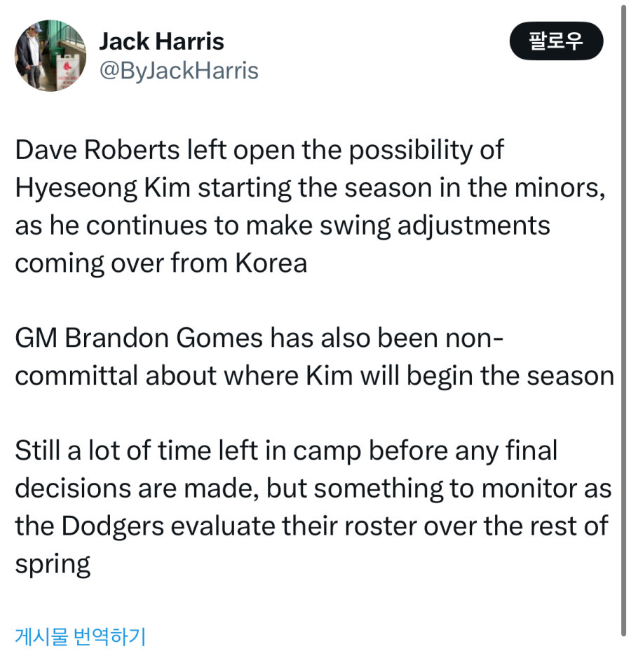The image size is (631, 672).
Task: Select the name "Hyeseong Kim" in the text
Action: pos(103,188)
